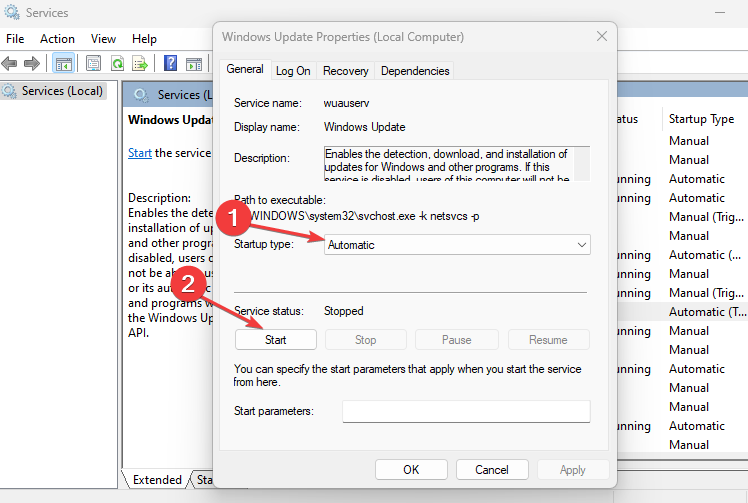Open the Action menu
The image size is (748, 503).
[x=57, y=39]
